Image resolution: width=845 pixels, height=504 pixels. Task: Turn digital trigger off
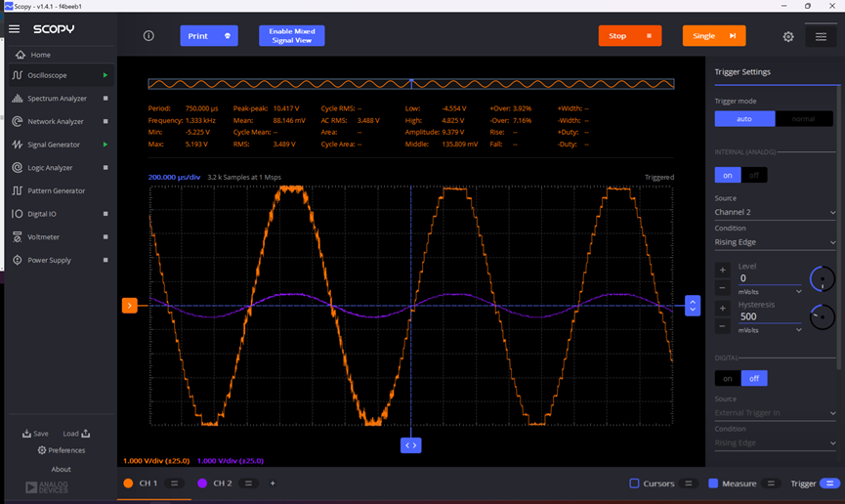[754, 379]
